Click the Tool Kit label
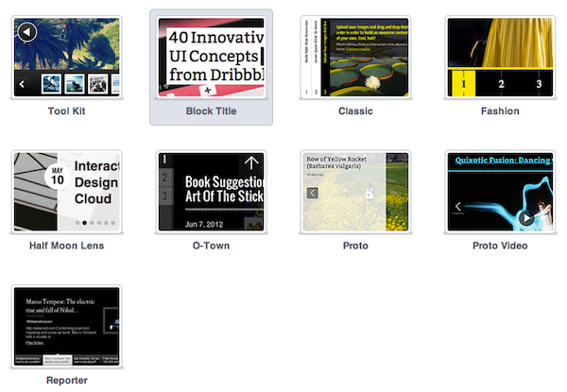Image resolution: width=567 pixels, height=392 pixels. 66,111
